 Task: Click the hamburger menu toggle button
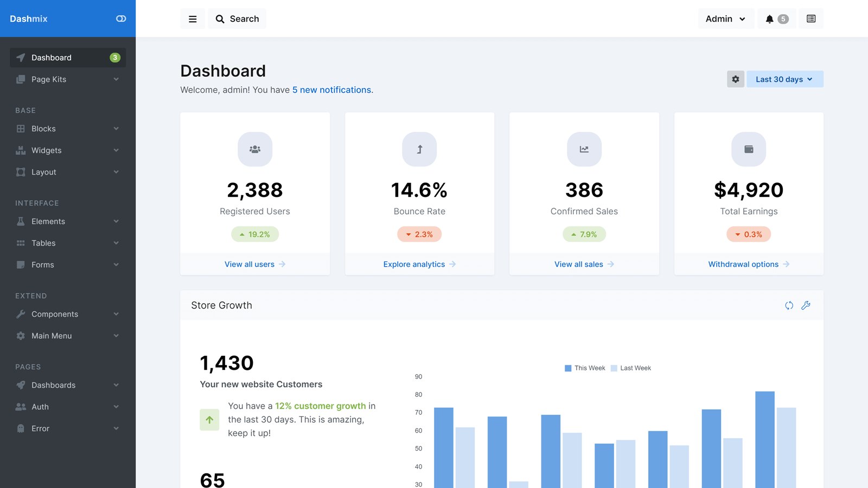[193, 19]
